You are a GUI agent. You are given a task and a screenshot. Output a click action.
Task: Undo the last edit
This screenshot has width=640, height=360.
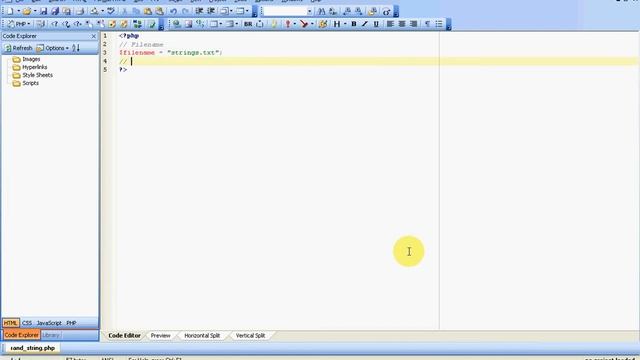173,11
